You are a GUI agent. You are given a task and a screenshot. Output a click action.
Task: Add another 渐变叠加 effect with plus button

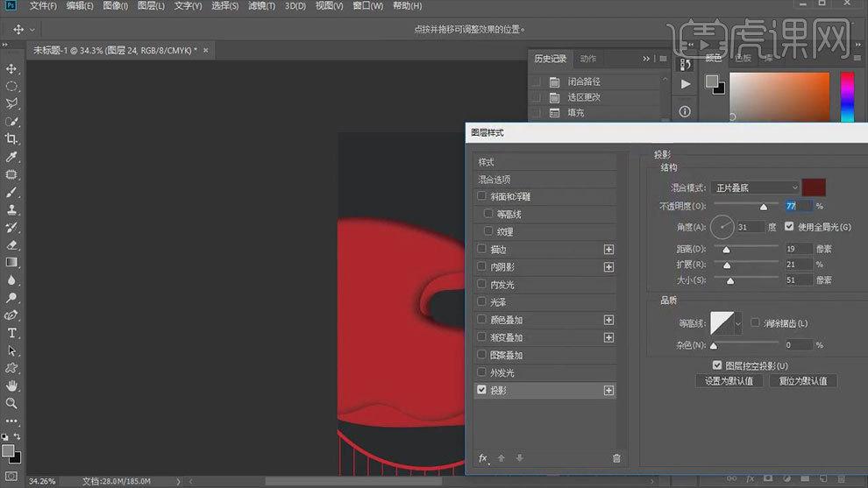(609, 337)
